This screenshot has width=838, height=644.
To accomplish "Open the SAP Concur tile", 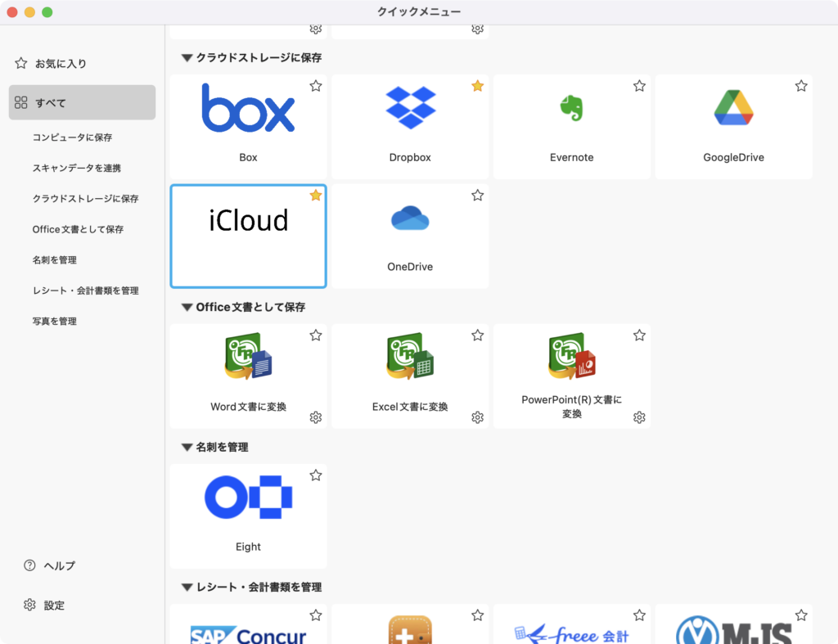I will tap(248, 624).
